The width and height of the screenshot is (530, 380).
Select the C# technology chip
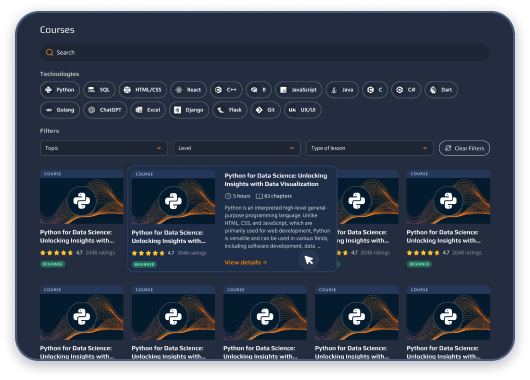(406, 90)
